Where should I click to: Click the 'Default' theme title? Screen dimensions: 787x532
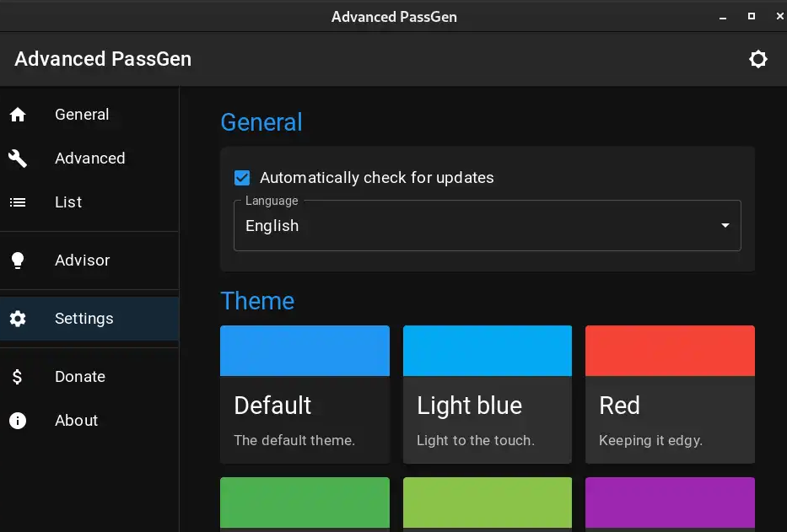[x=272, y=406]
